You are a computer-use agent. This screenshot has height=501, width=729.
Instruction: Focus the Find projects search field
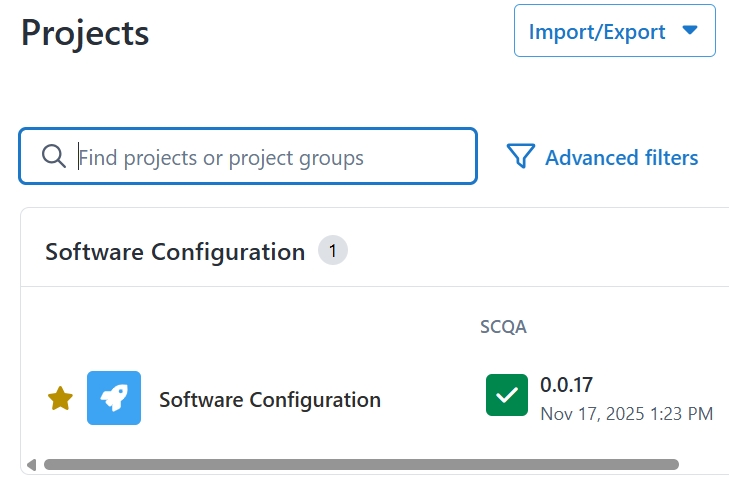pos(270,157)
